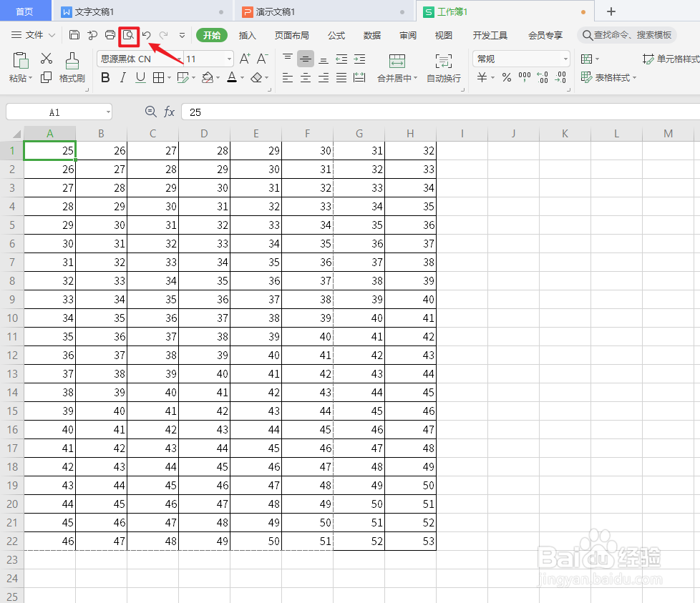The height and width of the screenshot is (603, 700).
Task: Click the new tab plus button
Action: (611, 11)
